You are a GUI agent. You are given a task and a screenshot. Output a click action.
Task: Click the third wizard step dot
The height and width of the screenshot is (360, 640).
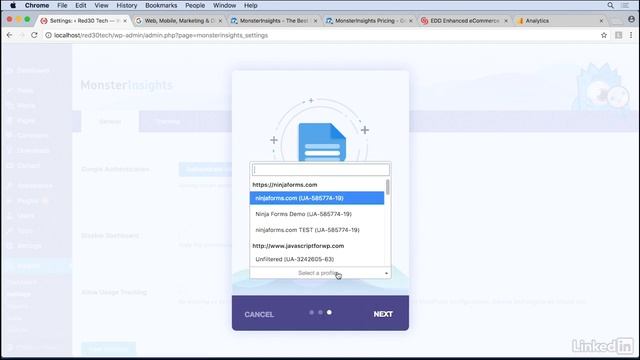329,312
